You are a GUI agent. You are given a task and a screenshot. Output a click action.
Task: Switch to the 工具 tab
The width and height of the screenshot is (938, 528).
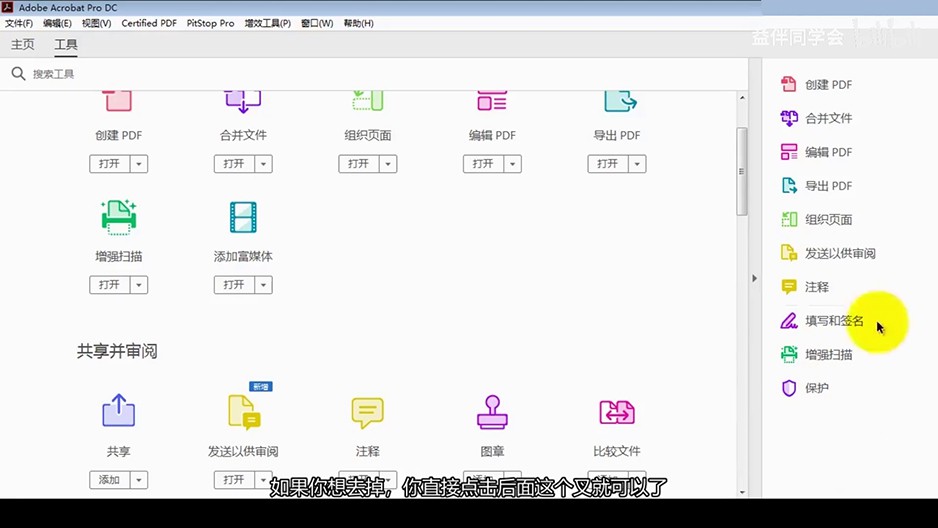coord(66,44)
